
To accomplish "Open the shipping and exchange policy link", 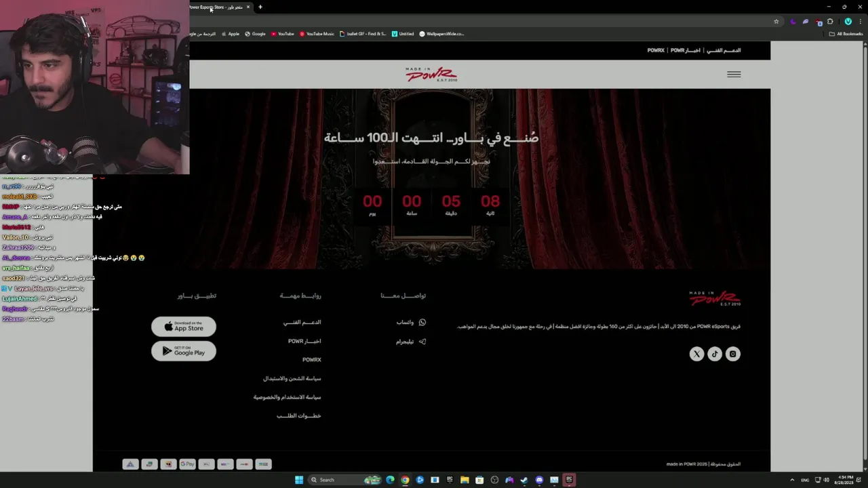I will pos(292,379).
